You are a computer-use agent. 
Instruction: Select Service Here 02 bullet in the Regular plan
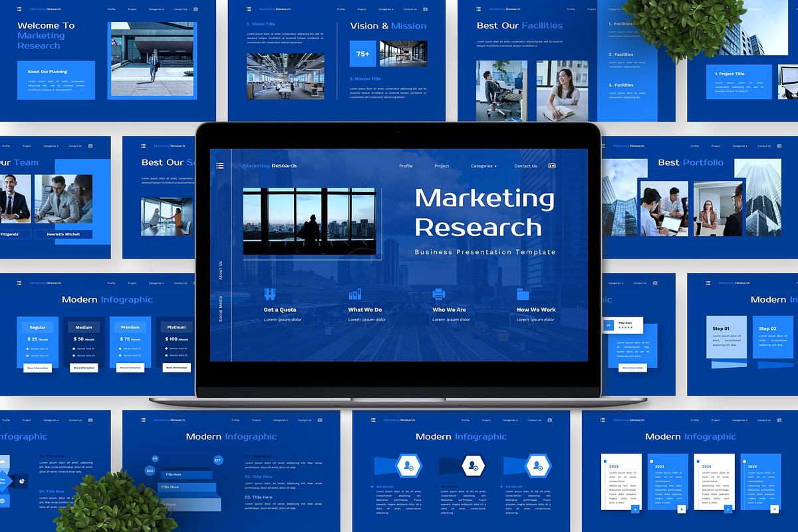28,355
